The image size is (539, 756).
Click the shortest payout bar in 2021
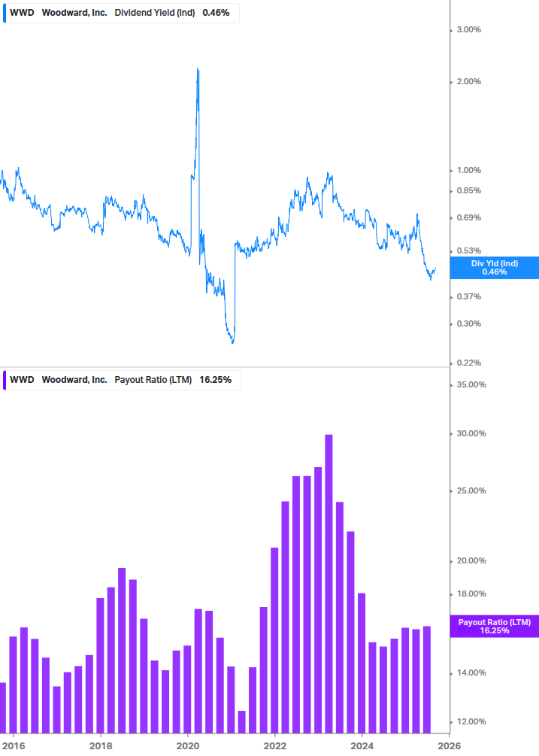click(x=241, y=721)
